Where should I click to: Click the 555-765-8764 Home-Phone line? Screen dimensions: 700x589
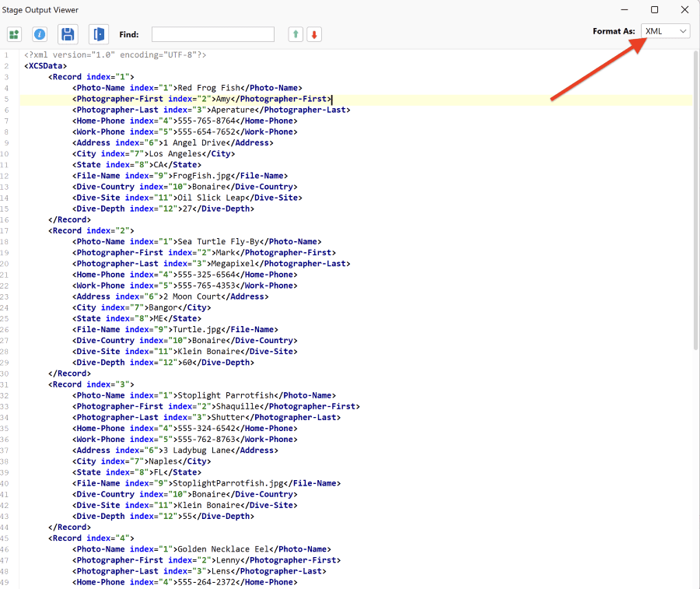185,121
